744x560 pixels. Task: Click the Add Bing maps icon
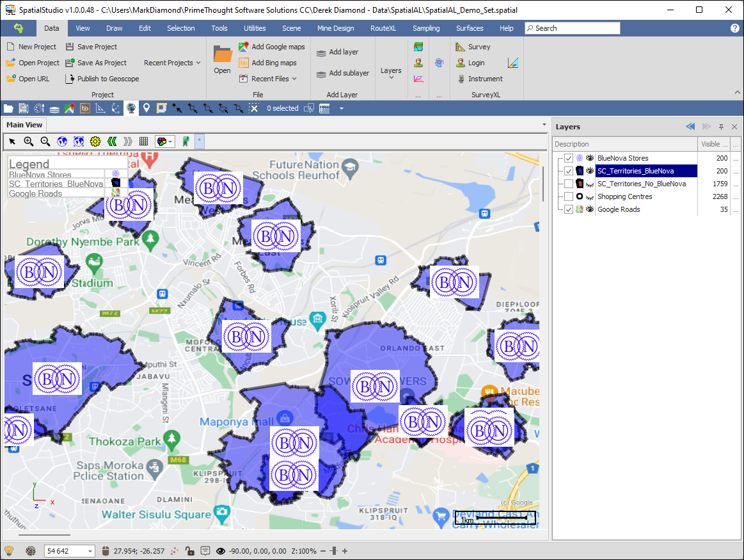(244, 63)
